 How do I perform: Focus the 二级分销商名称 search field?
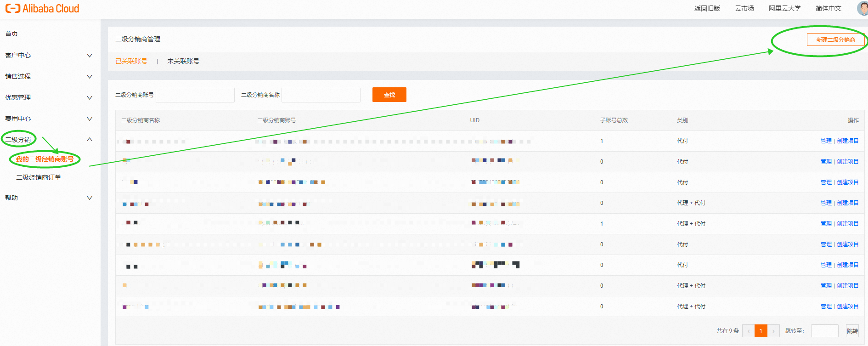click(x=321, y=95)
